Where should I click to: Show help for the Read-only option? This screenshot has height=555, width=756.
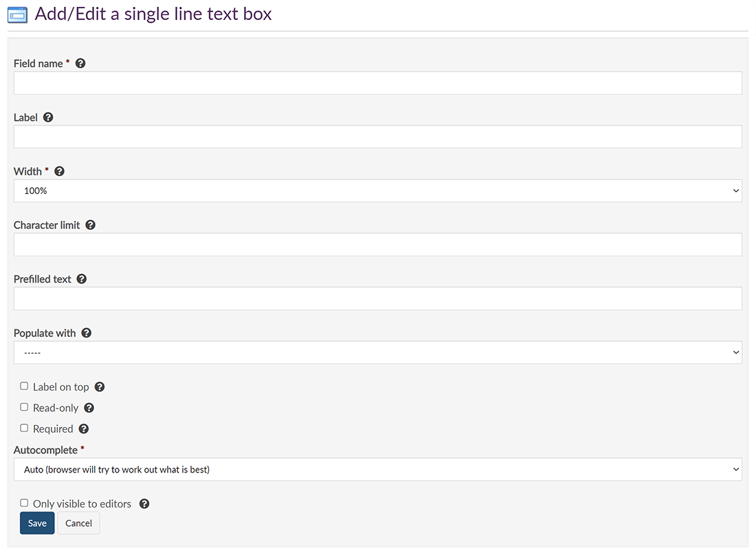point(89,408)
